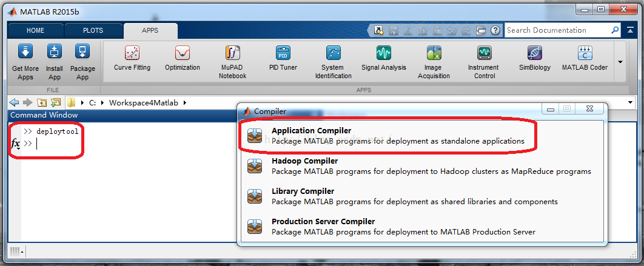Open the Instrument Control app
This screenshot has width=644, height=266.
[485, 62]
